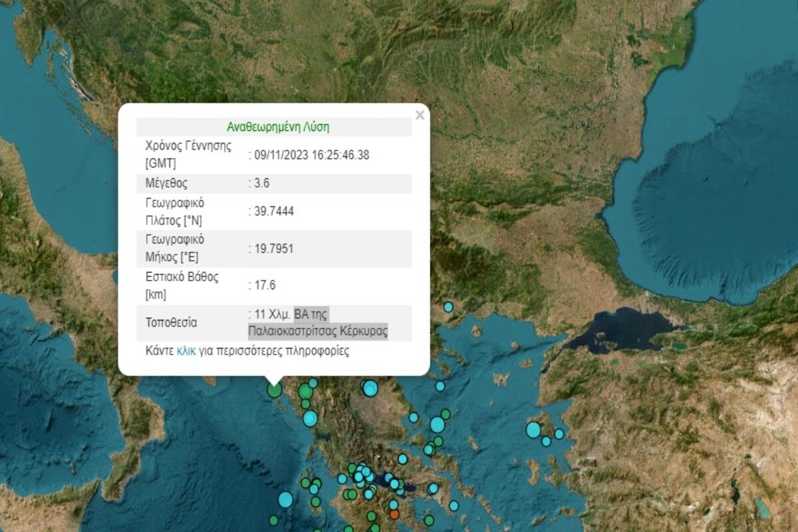This screenshot has height=532, width=798.
Task: Select the northernmost cyan marker near Thessaloniki
Action: click(x=448, y=307)
